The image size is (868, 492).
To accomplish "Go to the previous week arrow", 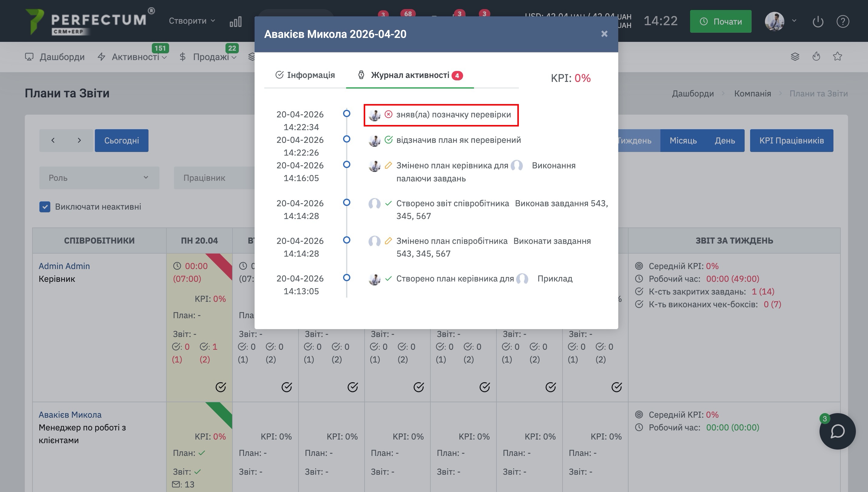I will click(x=53, y=140).
